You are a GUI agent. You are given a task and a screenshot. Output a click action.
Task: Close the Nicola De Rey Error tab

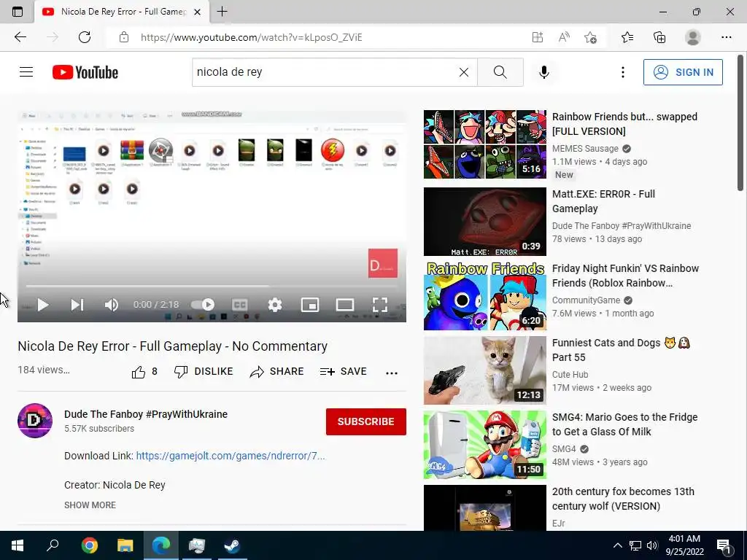point(197,12)
